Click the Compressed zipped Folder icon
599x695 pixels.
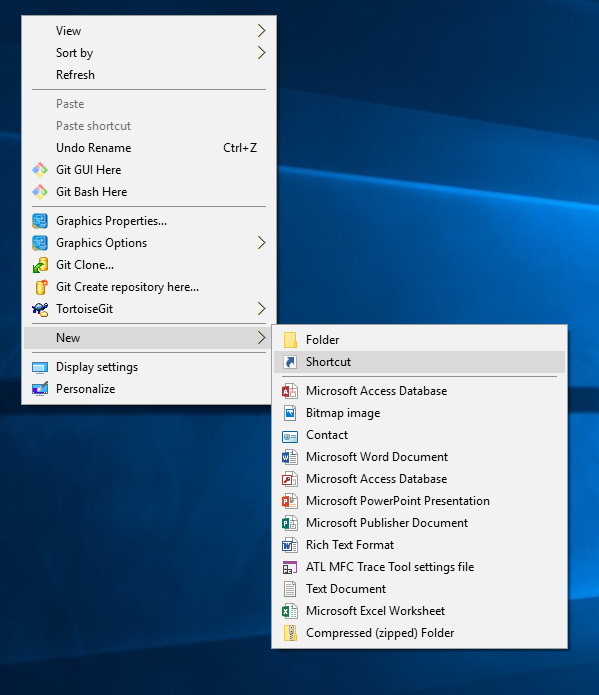(x=290, y=633)
